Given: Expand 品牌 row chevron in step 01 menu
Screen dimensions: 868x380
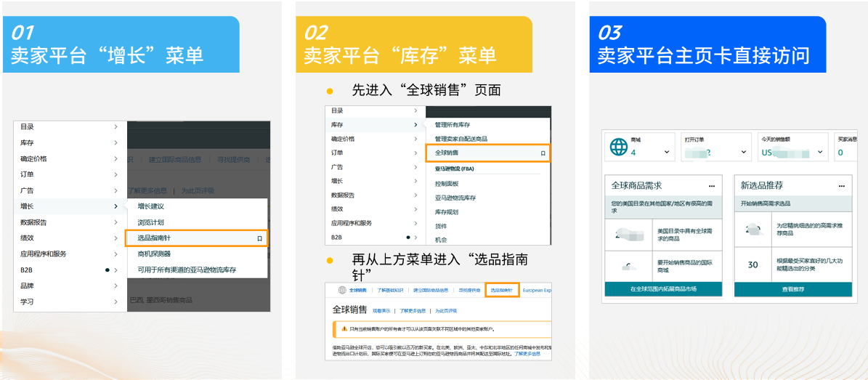Looking at the screenshot, I should [x=115, y=286].
